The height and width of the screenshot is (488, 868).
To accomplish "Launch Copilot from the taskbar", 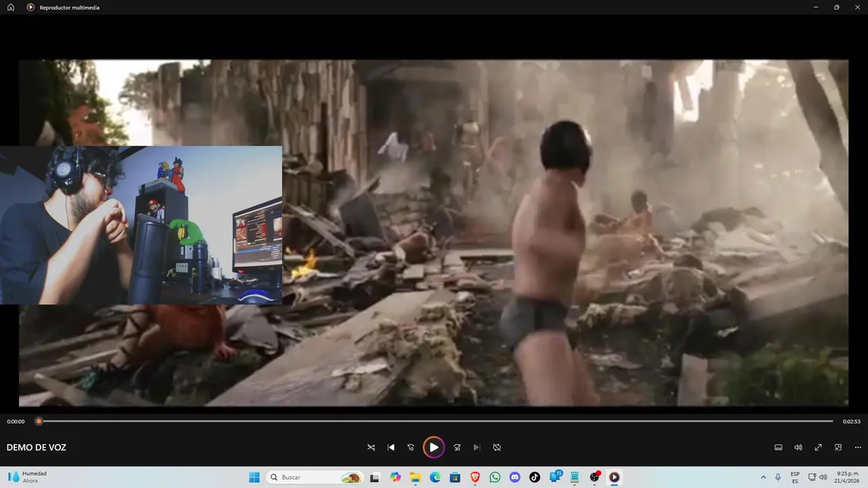I will tap(395, 477).
